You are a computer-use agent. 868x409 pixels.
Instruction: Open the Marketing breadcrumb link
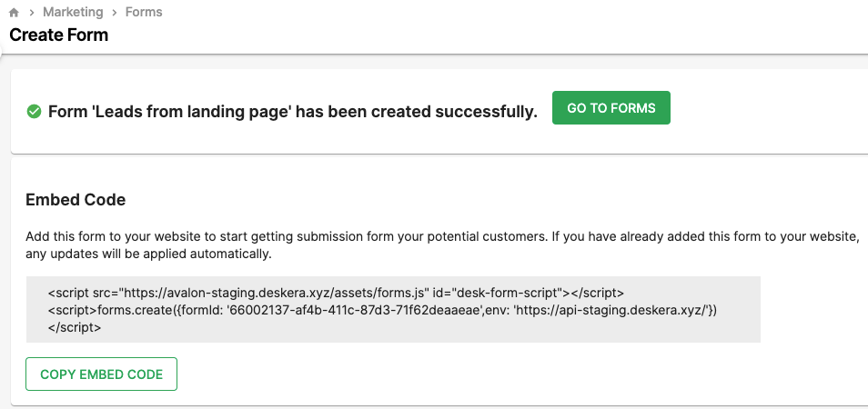coord(73,12)
